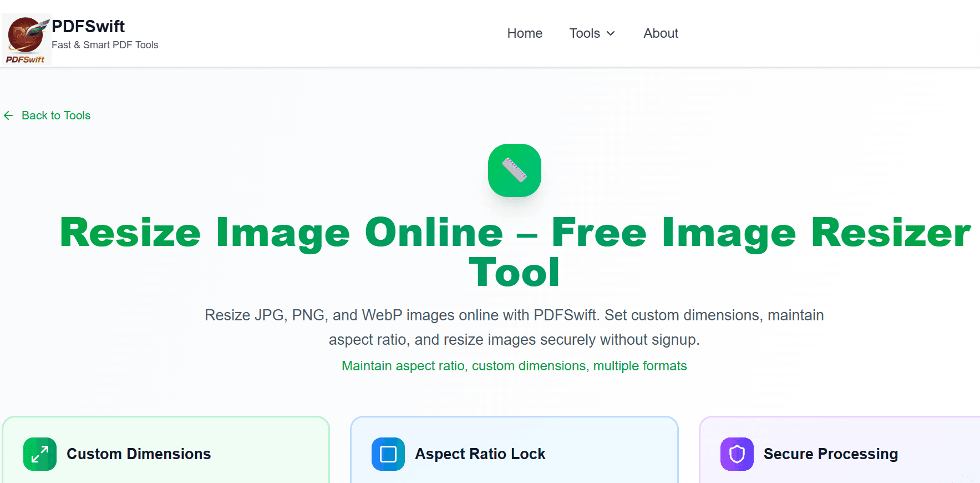This screenshot has width=980, height=483.
Task: Go to the About page
Action: click(661, 33)
